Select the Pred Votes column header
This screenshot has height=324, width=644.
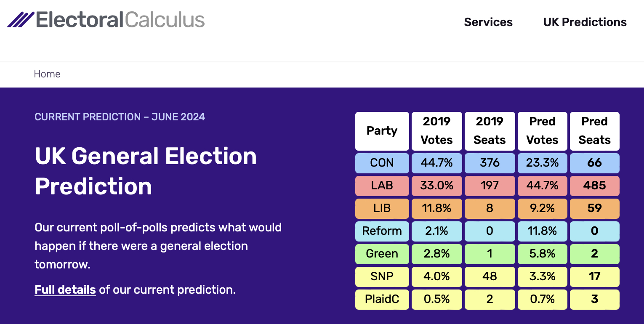pyautogui.click(x=542, y=131)
